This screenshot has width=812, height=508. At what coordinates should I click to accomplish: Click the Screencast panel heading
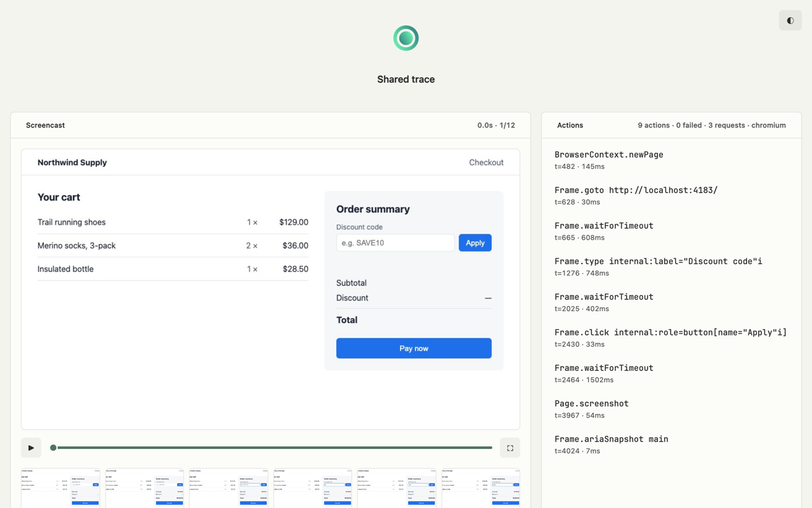pyautogui.click(x=45, y=125)
